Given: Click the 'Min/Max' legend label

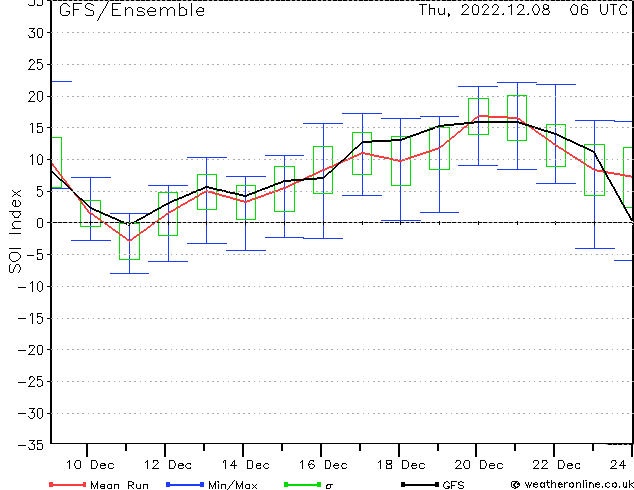Looking at the screenshot, I should 233,485.
